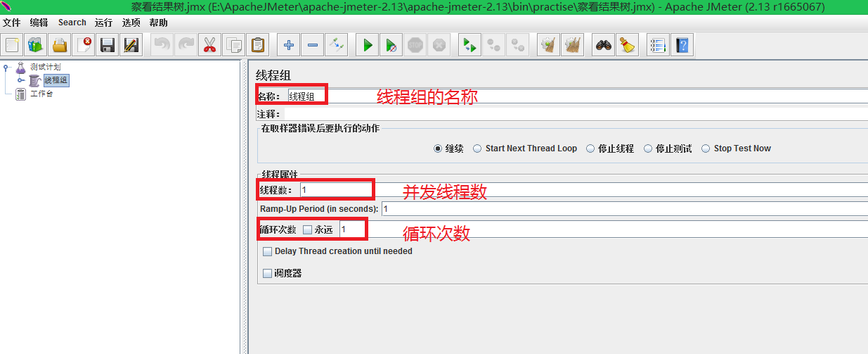
Task: Save the test plan with floppy icon
Action: [108, 46]
